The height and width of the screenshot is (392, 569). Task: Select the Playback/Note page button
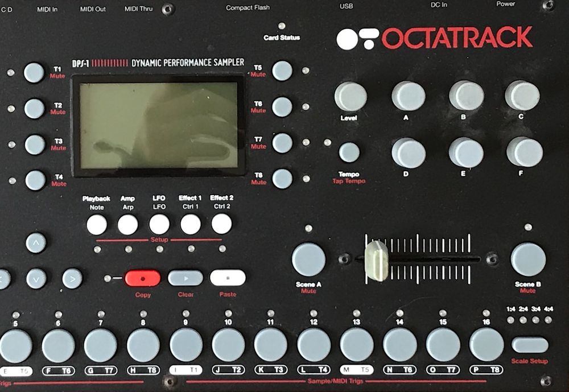pos(97,224)
